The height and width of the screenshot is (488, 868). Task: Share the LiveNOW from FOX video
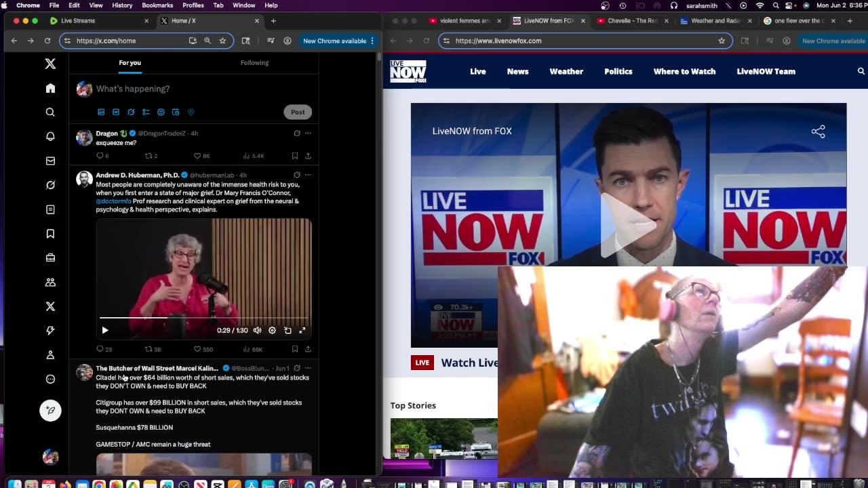pos(818,131)
